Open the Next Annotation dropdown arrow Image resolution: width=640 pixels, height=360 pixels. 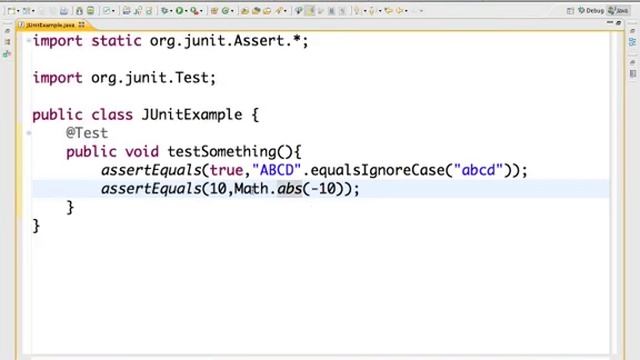365,11
